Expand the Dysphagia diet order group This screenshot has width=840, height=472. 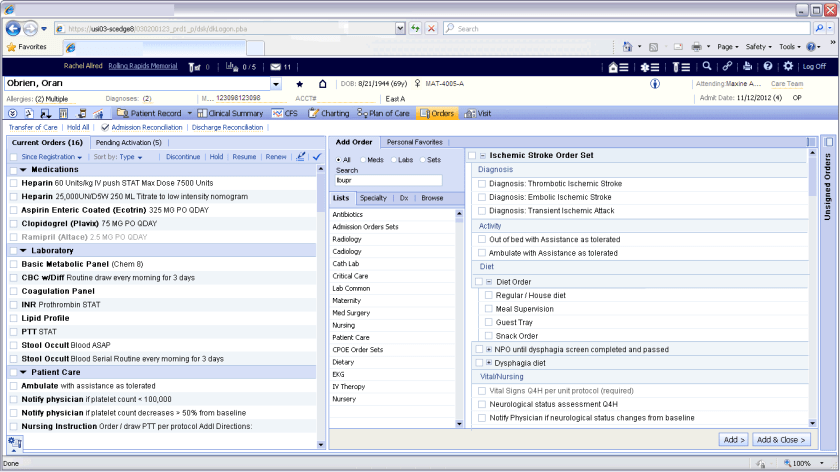488,362
